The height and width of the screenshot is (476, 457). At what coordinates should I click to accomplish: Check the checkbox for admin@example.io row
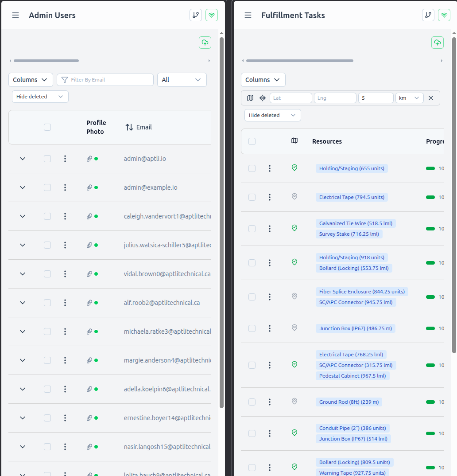pos(47,187)
